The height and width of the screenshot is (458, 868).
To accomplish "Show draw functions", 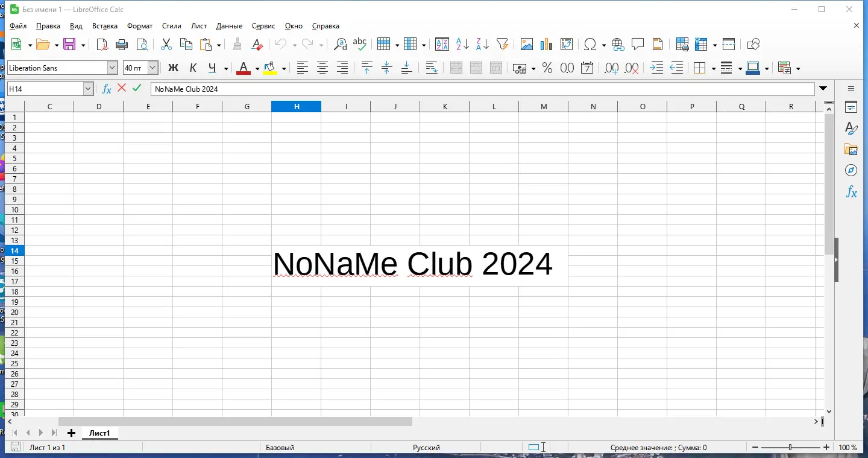I will 753,44.
